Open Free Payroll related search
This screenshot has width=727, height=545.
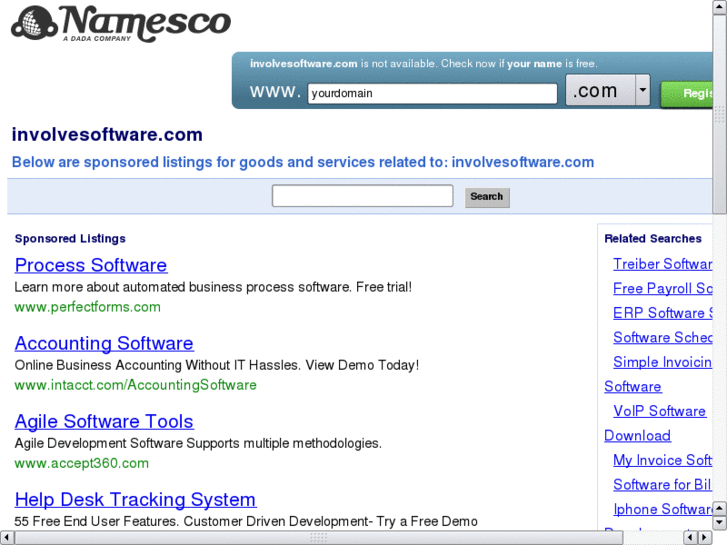coord(663,289)
